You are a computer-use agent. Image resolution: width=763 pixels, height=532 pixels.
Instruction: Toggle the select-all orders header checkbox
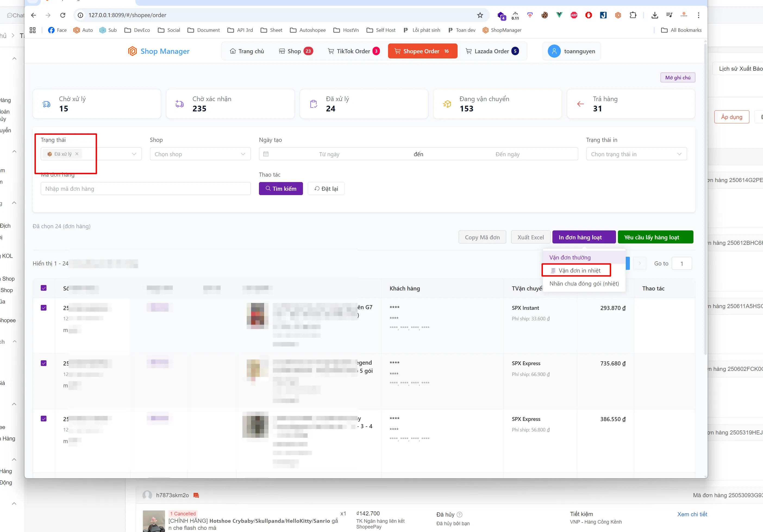tap(43, 288)
